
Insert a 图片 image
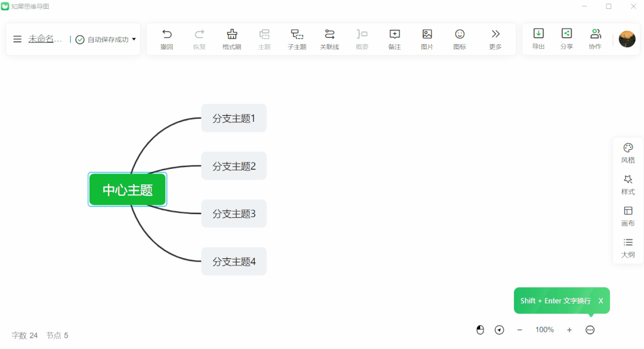427,39
